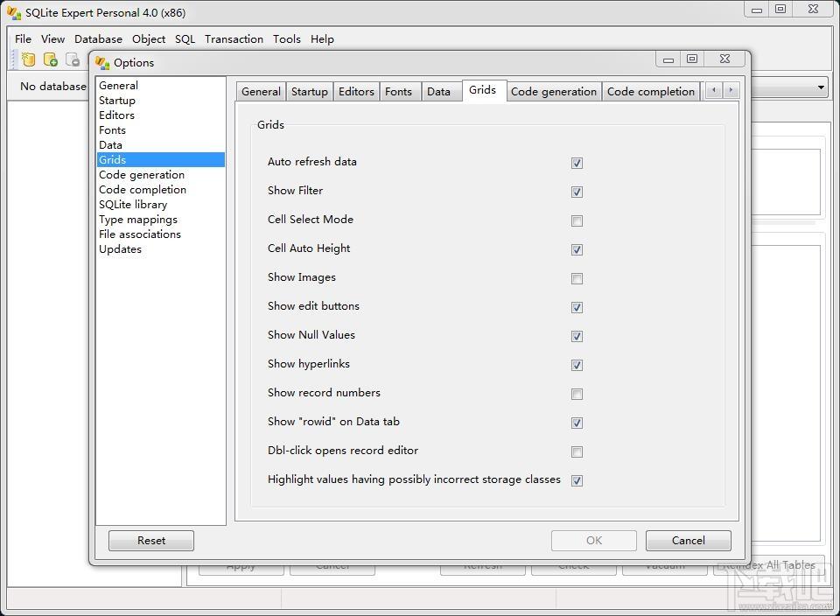
Task: Select Data in the options list
Action: 161,145
